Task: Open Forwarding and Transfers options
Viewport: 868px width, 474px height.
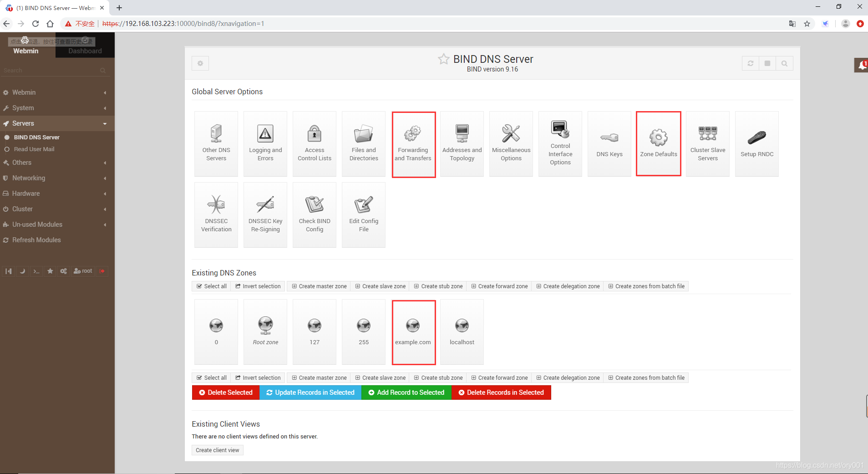Action: pos(413,143)
